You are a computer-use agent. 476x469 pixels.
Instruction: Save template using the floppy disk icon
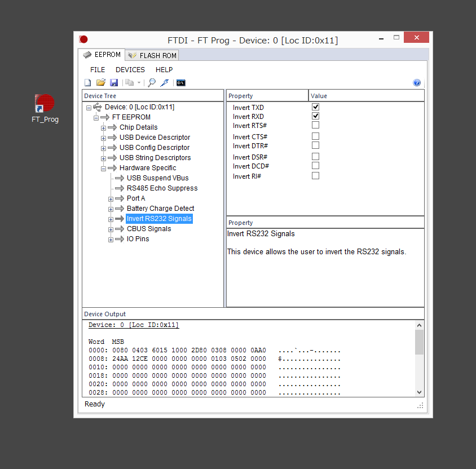[x=114, y=82]
